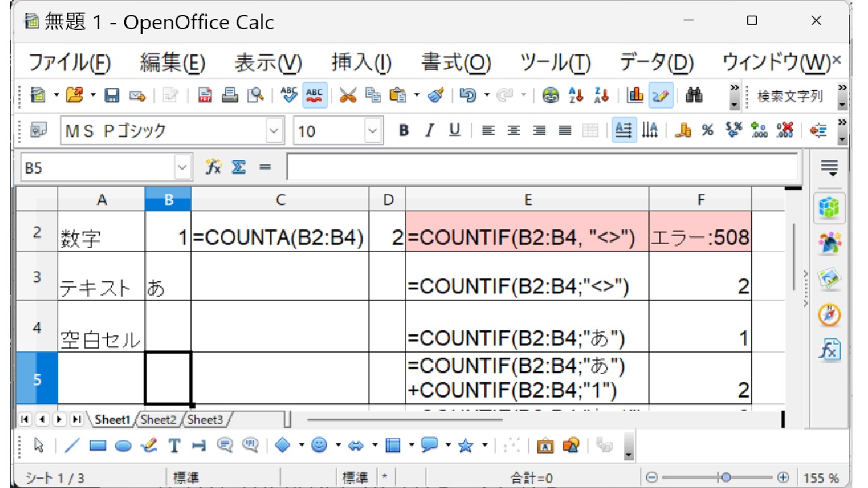Export directly as PDF icon
Screen dimensions: 868x488
[x=205, y=96]
